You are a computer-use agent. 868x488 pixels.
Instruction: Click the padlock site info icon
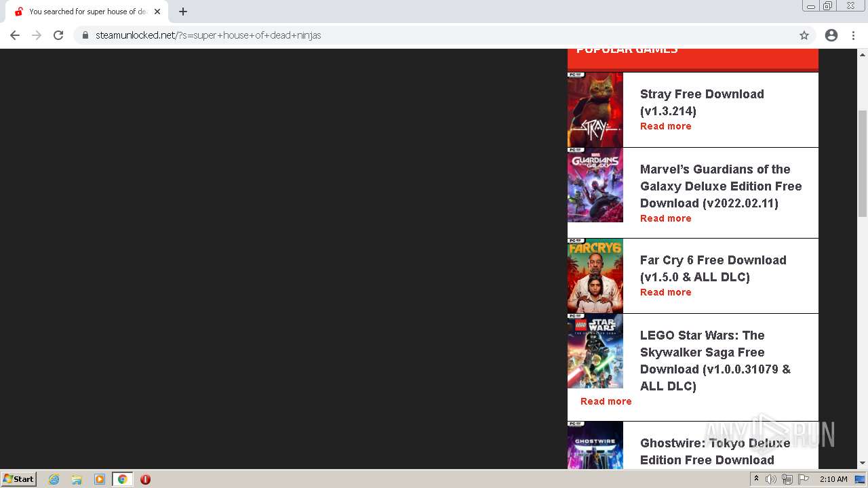point(85,35)
